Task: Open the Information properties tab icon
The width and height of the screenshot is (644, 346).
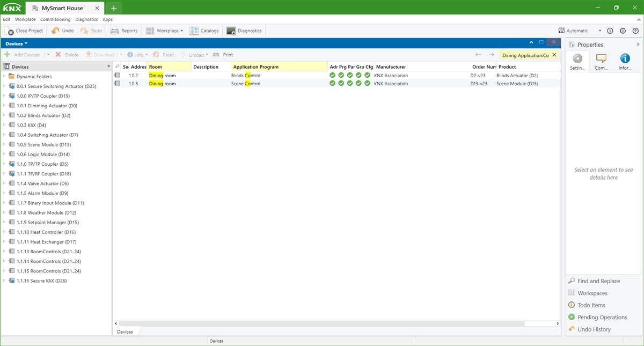Action: 625,59
